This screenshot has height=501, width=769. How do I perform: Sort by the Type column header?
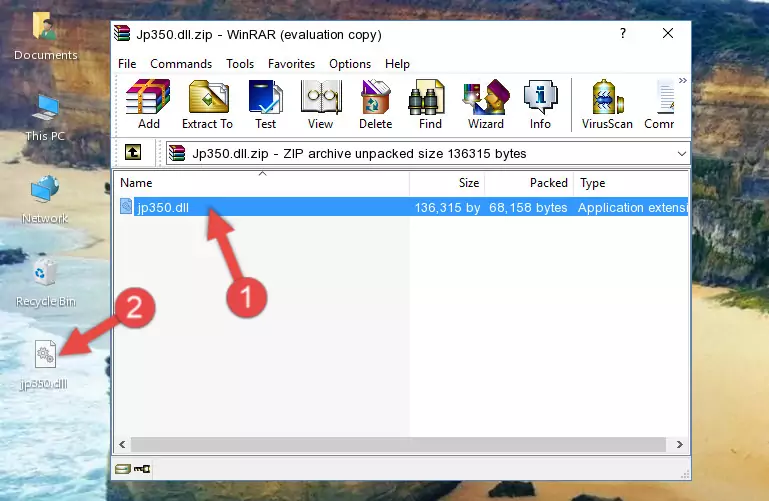tap(631, 183)
